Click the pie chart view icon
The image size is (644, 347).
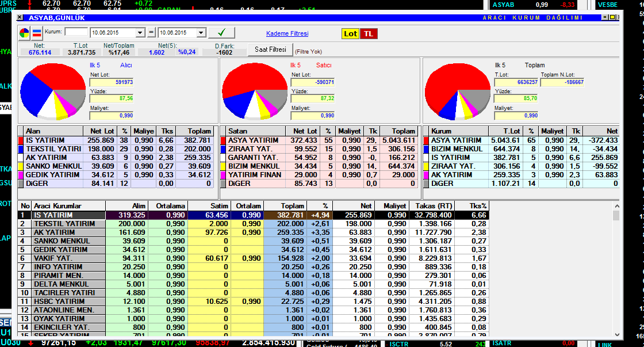tap(25, 33)
